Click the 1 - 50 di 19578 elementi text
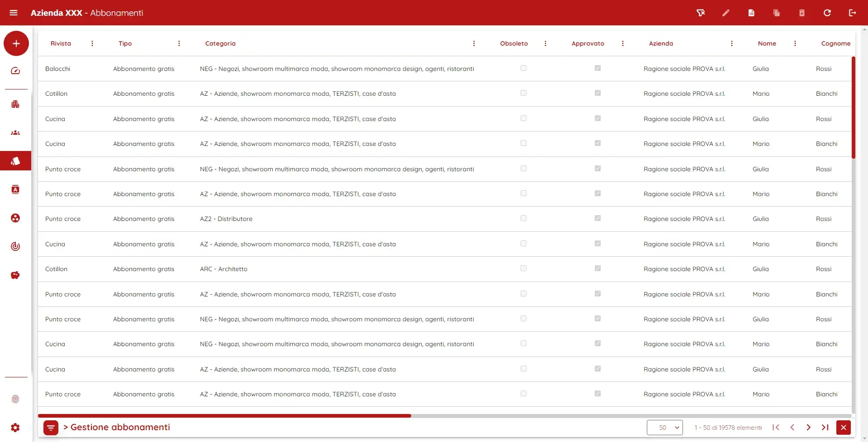 point(728,428)
